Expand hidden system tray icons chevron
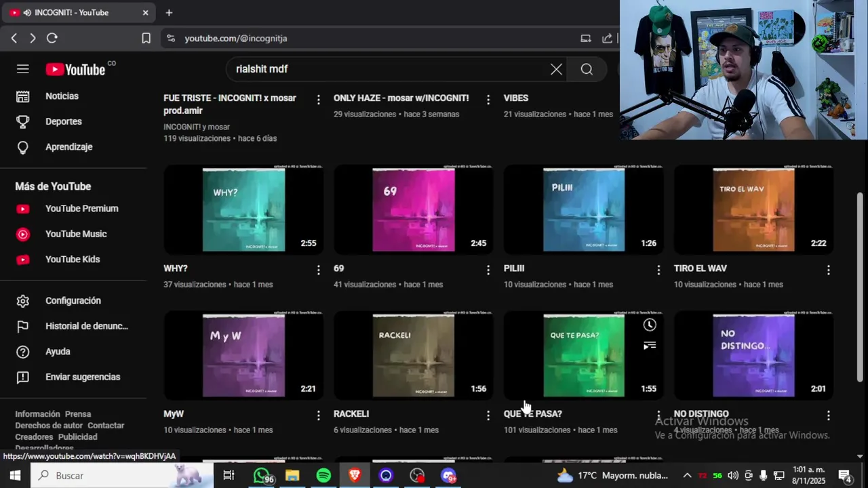 (x=687, y=476)
